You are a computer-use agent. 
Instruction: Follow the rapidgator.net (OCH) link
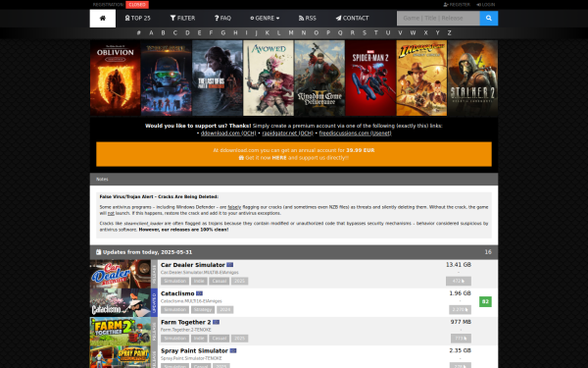(x=287, y=133)
